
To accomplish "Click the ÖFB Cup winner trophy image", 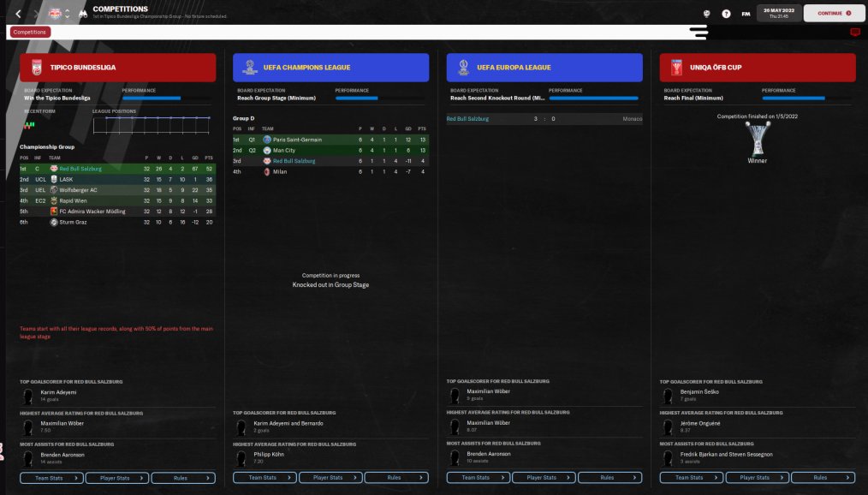I will tap(758, 139).
